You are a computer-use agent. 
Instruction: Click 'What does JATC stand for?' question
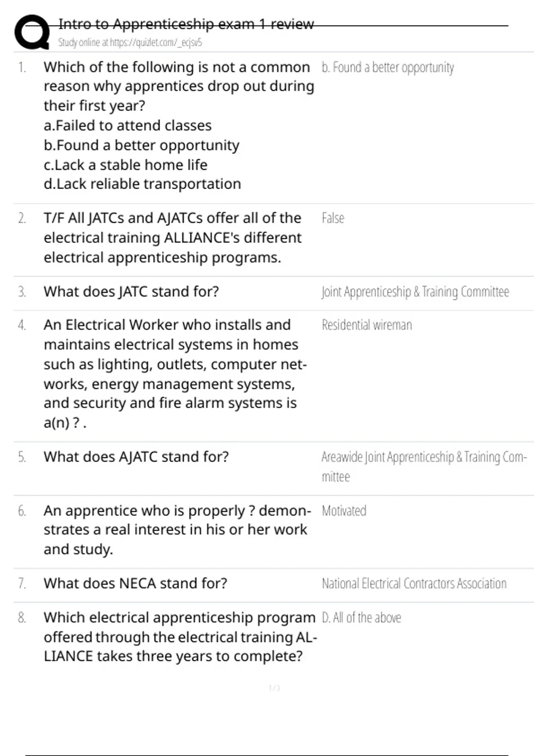(131, 292)
